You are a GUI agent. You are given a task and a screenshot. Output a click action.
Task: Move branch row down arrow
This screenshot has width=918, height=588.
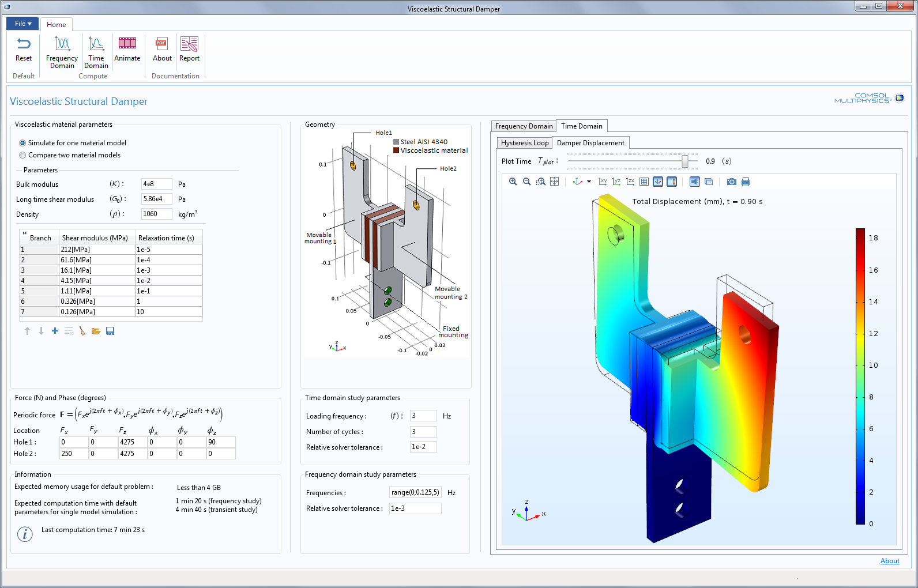[x=41, y=331]
